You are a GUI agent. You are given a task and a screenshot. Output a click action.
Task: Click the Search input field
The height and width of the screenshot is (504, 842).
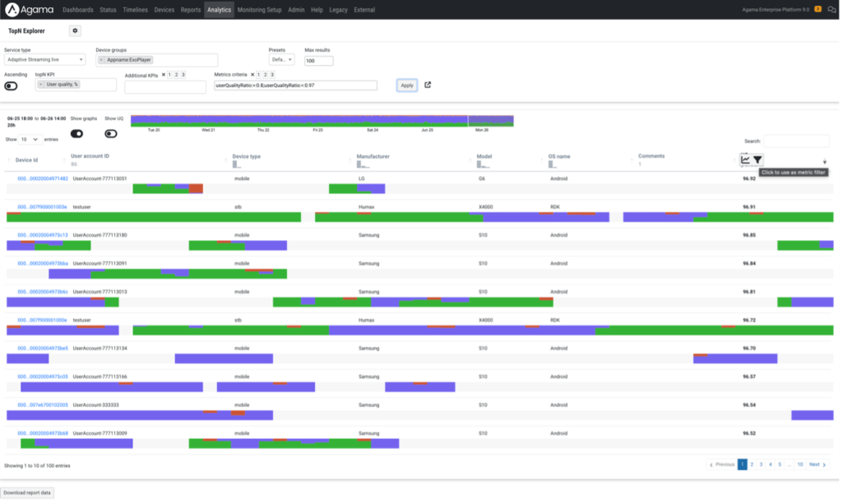tap(796, 141)
